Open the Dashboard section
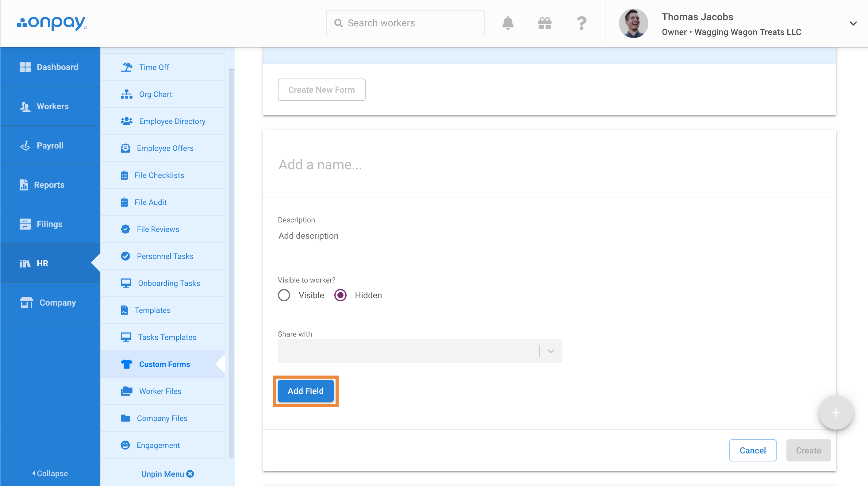Image resolution: width=868 pixels, height=486 pixels. [x=50, y=67]
